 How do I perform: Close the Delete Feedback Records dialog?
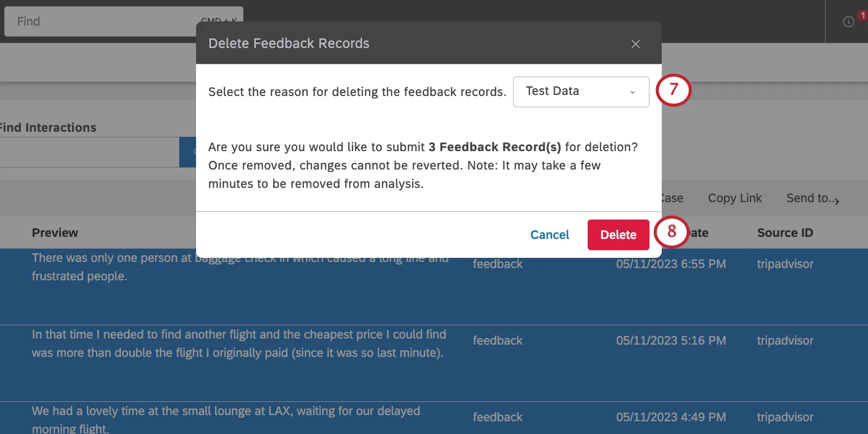pos(635,44)
